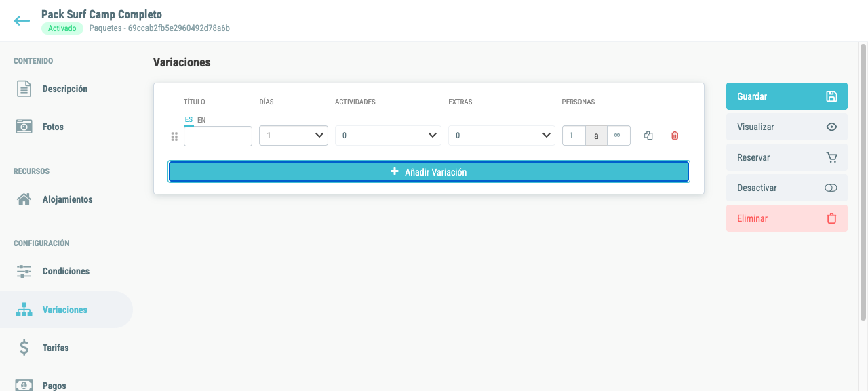Click the Desactivar button

click(787, 188)
